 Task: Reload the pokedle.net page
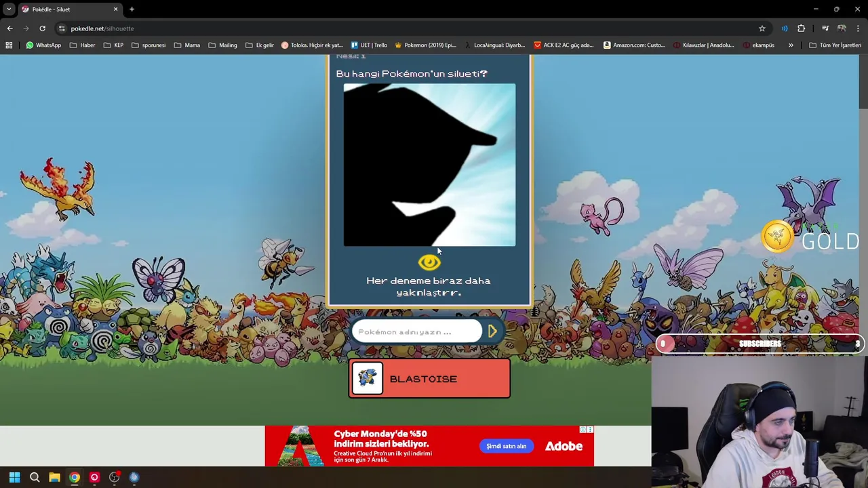42,28
